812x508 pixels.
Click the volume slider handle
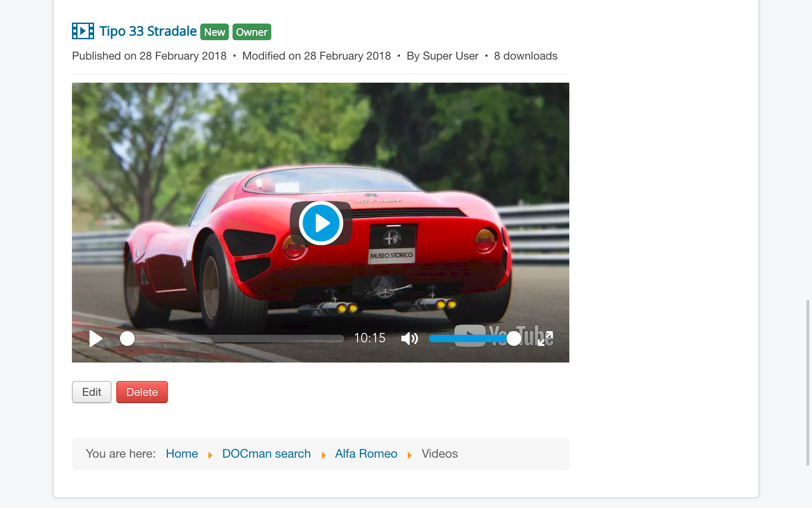pyautogui.click(x=513, y=339)
